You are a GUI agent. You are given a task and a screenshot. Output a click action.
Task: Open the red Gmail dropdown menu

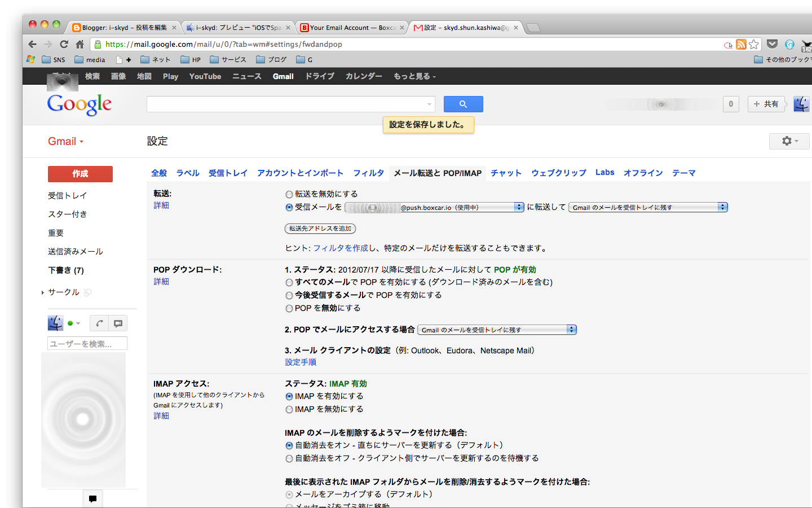(65, 141)
